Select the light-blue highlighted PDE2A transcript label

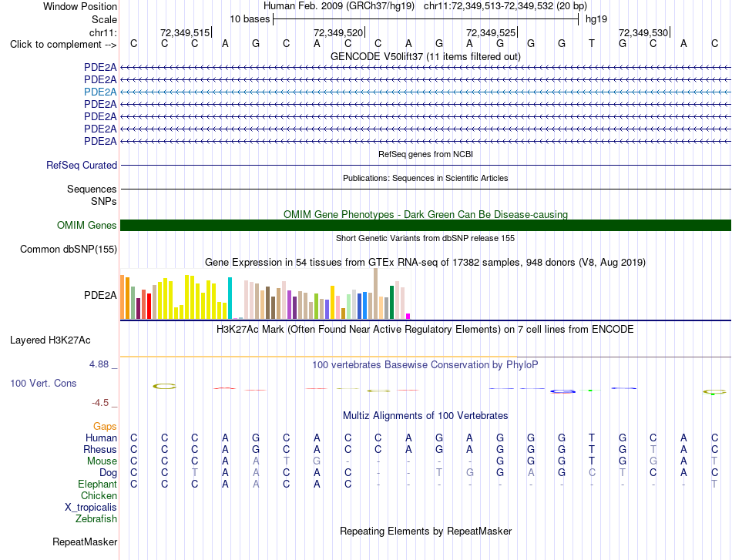[100, 92]
